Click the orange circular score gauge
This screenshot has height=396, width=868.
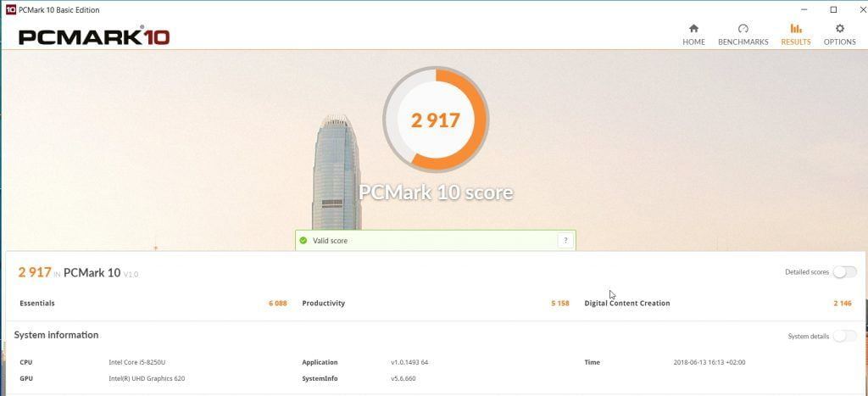(x=436, y=119)
